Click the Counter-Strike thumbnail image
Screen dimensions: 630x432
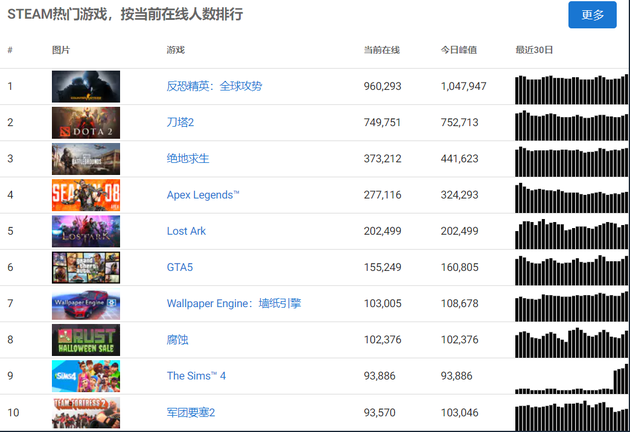click(x=86, y=86)
